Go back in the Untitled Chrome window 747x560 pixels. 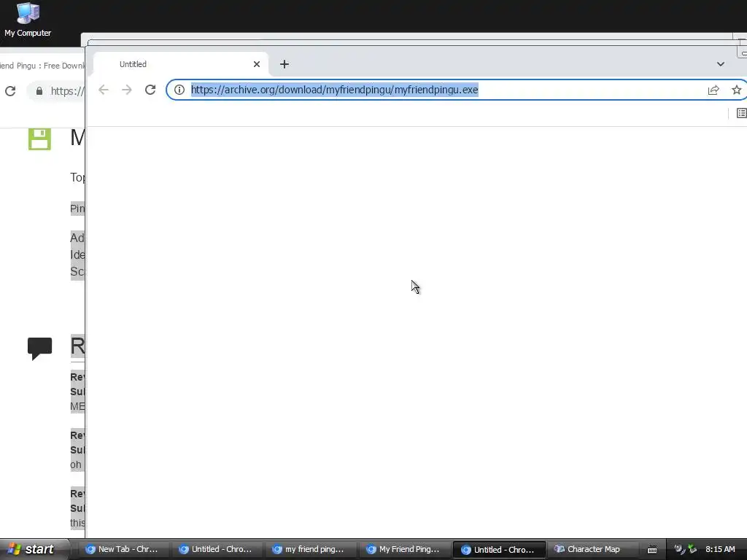click(104, 90)
